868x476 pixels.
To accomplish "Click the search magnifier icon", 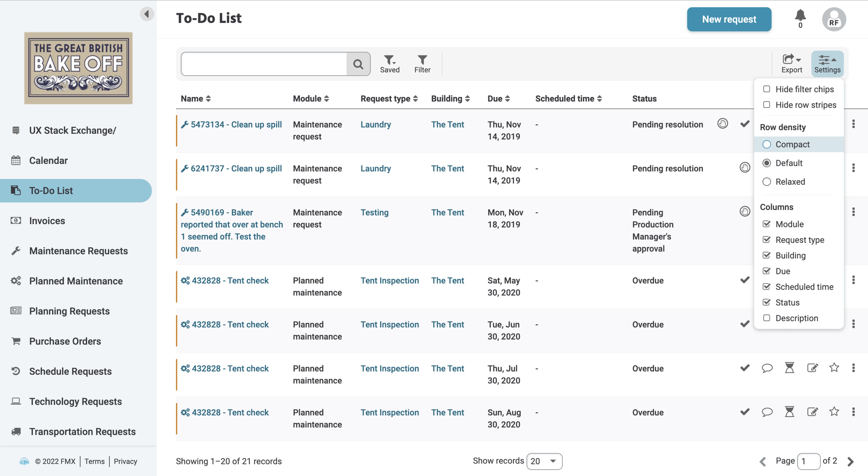I will point(358,64).
